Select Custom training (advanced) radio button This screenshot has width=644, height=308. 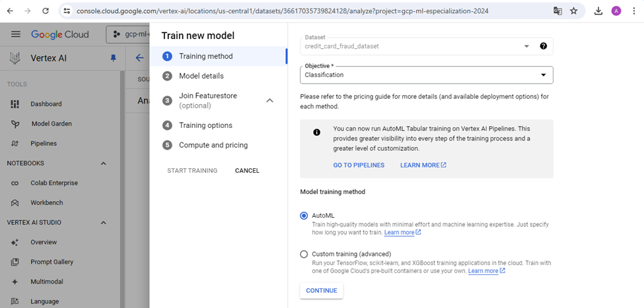click(304, 254)
